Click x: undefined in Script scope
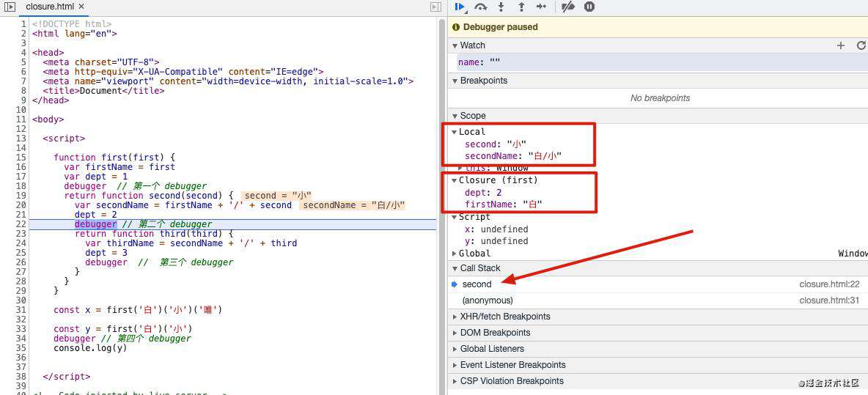The width and height of the screenshot is (868, 395). click(496, 229)
